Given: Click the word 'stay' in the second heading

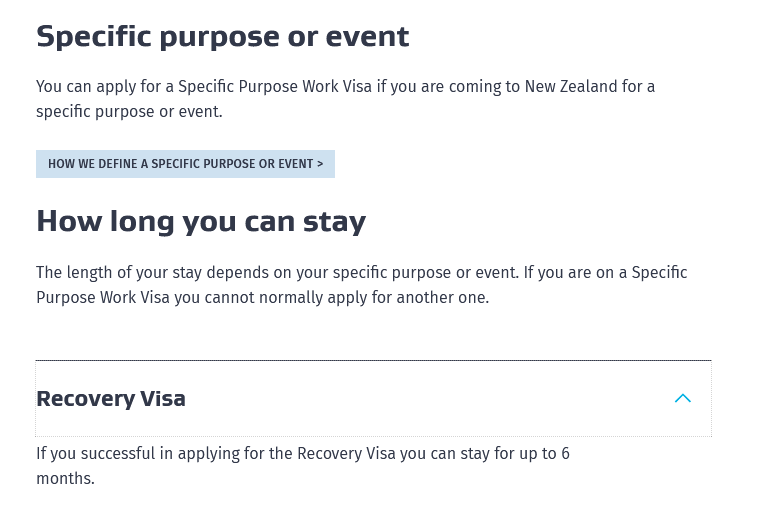Looking at the screenshot, I should point(334,222).
